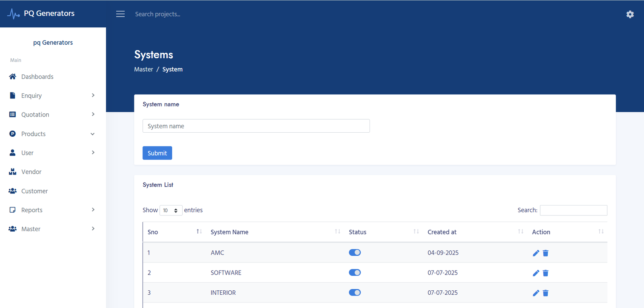The image size is (644, 308).
Task: Toggle the hamburger sidebar menu icon
Action: [x=120, y=14]
